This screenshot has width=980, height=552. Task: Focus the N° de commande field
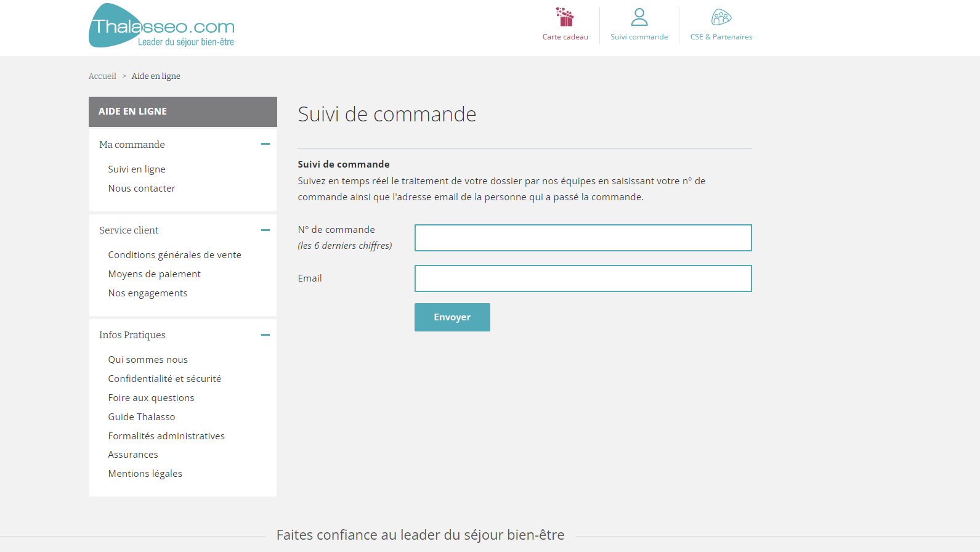[x=583, y=238]
